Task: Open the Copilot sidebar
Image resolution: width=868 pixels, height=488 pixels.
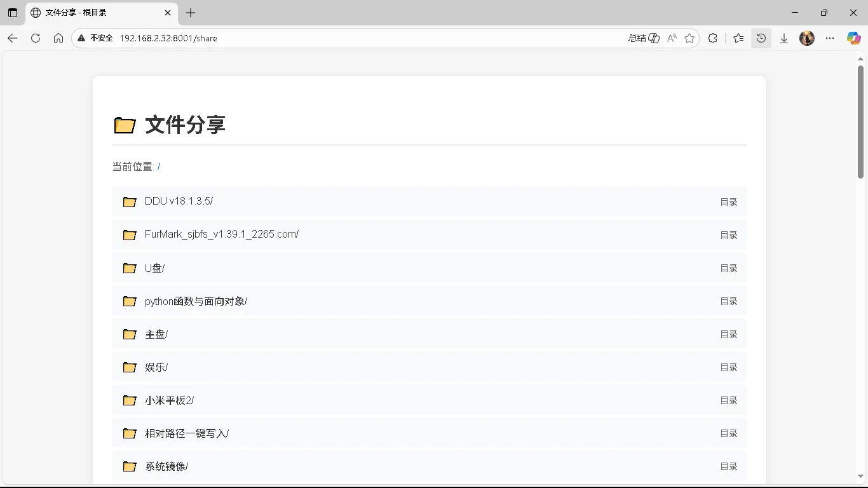Action: pos(854,38)
